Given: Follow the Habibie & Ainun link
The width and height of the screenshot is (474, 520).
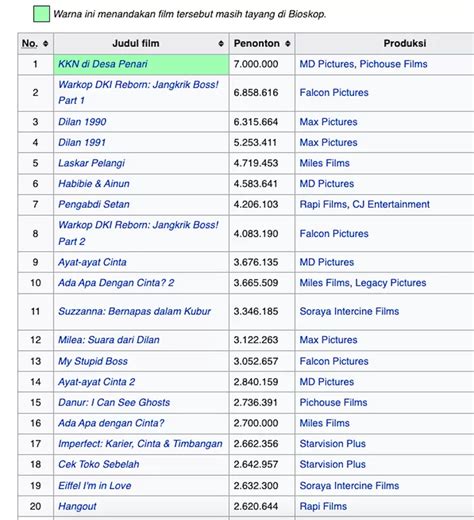Looking at the screenshot, I should click(94, 184).
